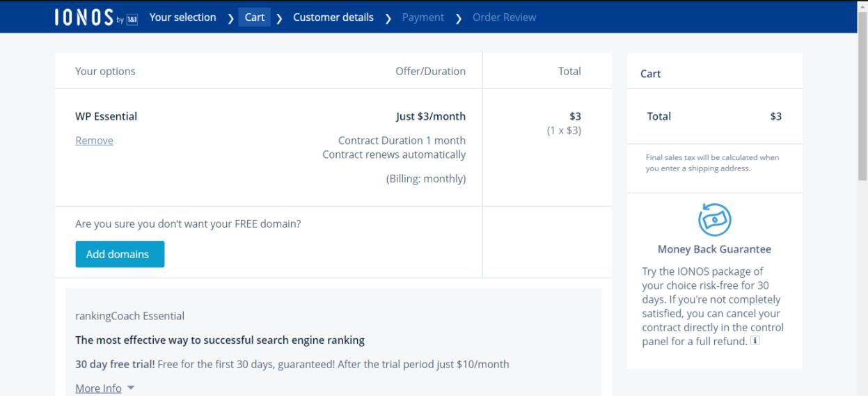The width and height of the screenshot is (868, 396).
Task: Open the money back guarantee info icon
Action: (x=755, y=341)
